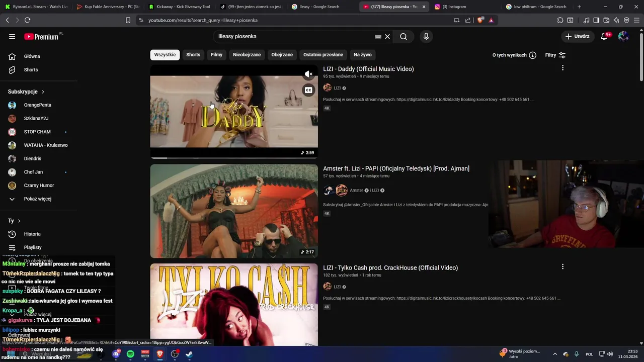The height and width of the screenshot is (362, 644).
Task: Open Filtry search filters
Action: 555,55
